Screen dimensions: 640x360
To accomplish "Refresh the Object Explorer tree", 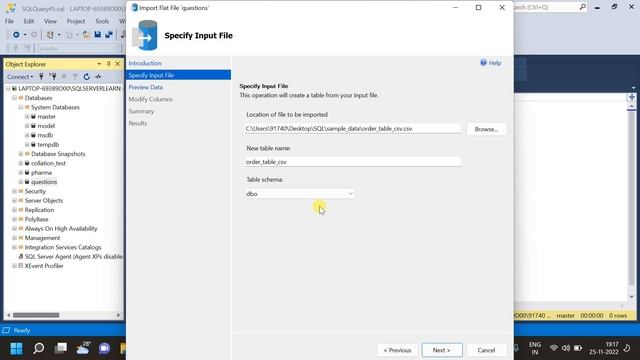I will 87,76.
